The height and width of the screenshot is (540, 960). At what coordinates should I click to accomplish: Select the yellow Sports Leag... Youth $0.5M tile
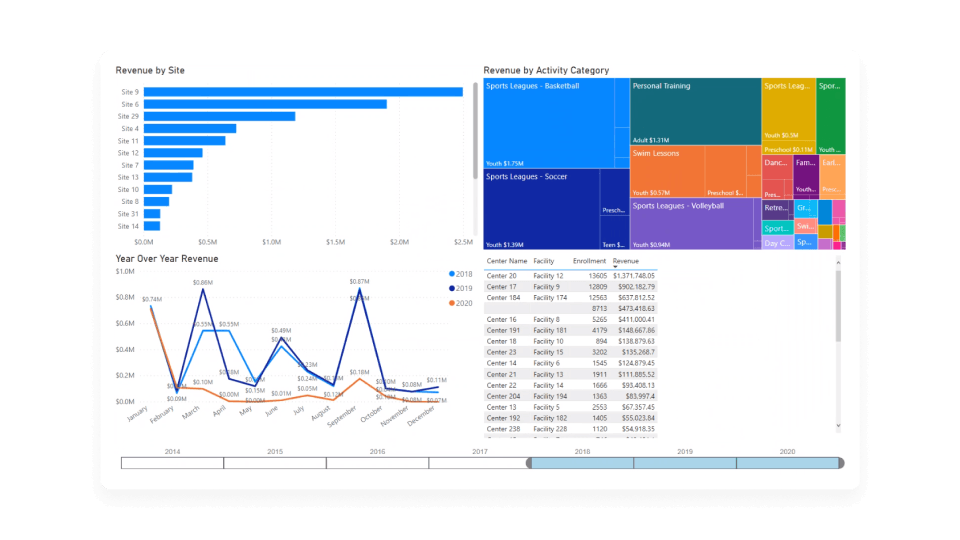coord(789,109)
